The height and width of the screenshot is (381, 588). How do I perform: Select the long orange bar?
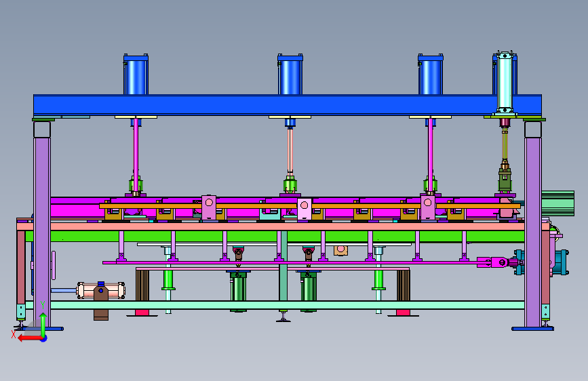coord(310,206)
